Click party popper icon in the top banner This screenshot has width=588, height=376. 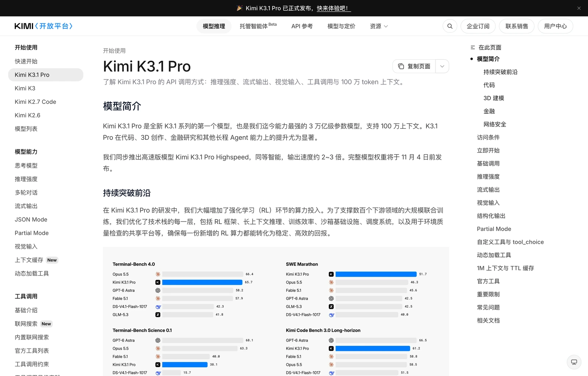(x=240, y=8)
